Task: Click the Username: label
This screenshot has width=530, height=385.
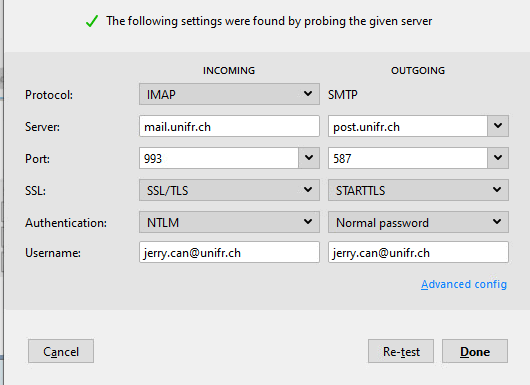Action: pos(53,253)
